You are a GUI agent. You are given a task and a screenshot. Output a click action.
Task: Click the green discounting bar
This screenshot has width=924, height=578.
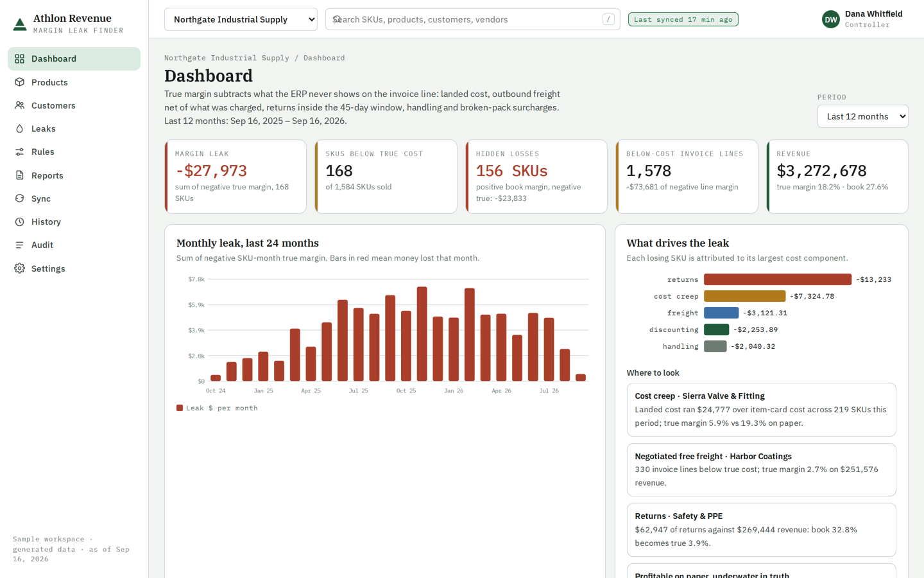point(717,329)
